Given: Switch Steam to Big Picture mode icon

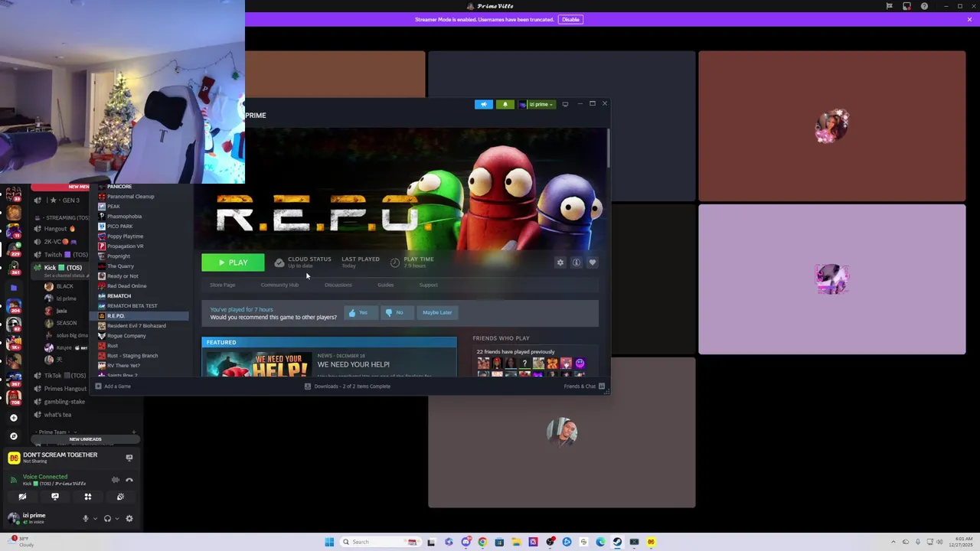Looking at the screenshot, I should (565, 104).
